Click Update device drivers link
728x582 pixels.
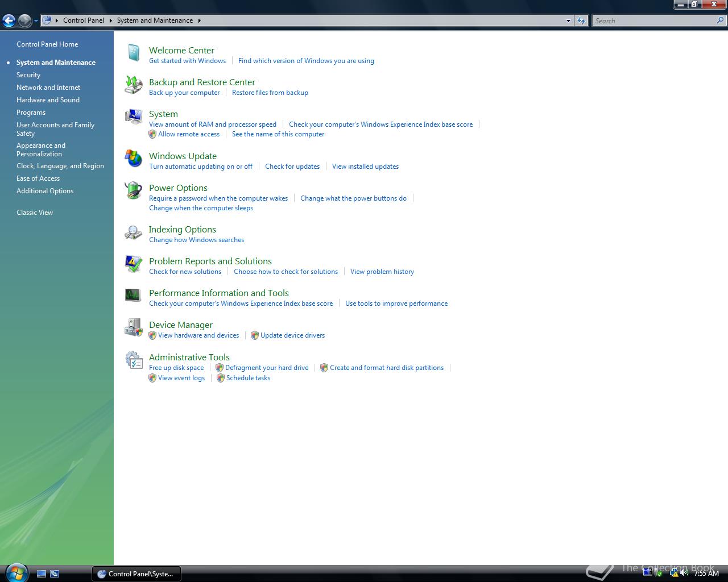click(x=292, y=335)
